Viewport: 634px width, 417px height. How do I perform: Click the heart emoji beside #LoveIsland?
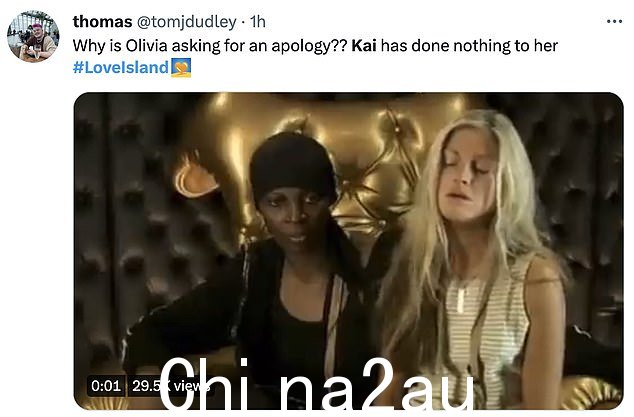pos(181,68)
